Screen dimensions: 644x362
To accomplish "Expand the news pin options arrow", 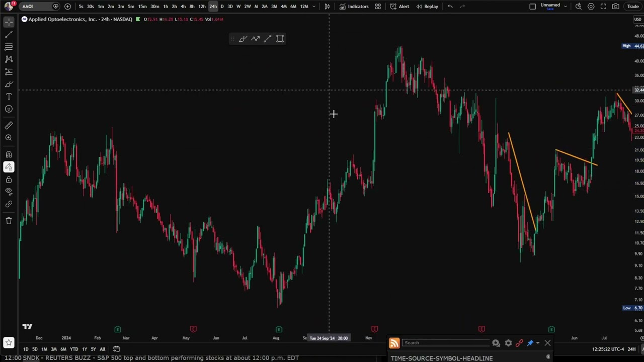I will point(538,343).
